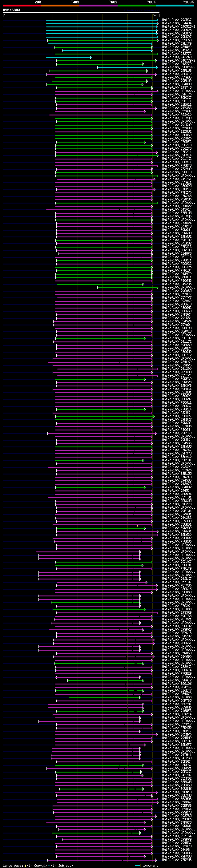Click the purple alignment bar for UniRef100_Q43014

(x=99, y=210)
